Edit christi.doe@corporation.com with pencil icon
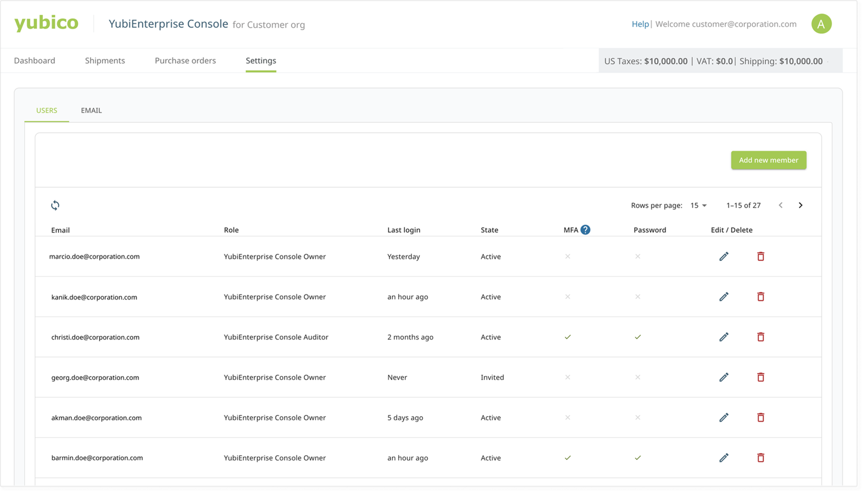The width and height of the screenshot is (868, 499). [x=724, y=337]
